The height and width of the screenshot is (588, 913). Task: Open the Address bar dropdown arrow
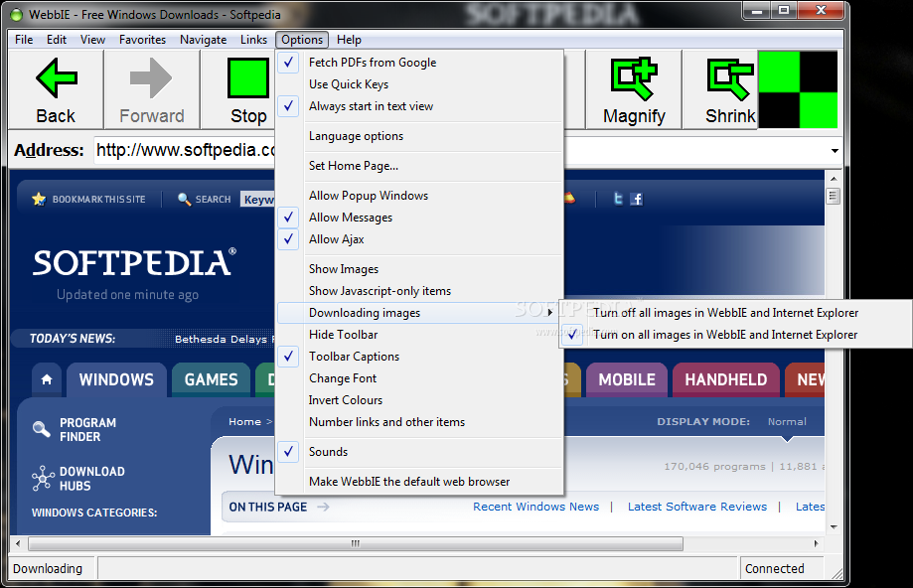pos(835,151)
